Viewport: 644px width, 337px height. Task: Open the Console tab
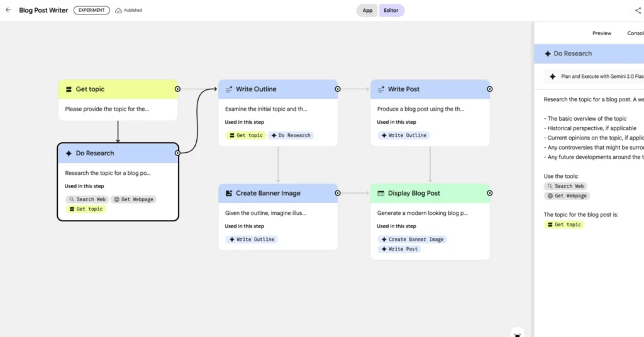point(635,33)
